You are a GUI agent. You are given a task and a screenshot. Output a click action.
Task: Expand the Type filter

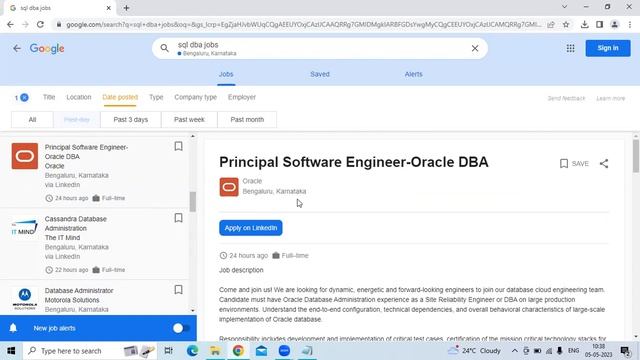(156, 97)
